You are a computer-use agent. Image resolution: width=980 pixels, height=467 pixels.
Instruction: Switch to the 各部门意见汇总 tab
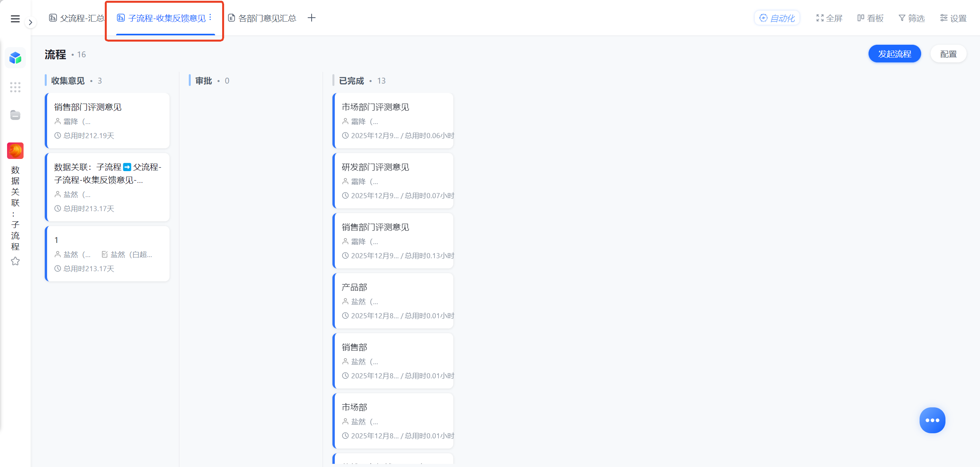tap(262, 18)
